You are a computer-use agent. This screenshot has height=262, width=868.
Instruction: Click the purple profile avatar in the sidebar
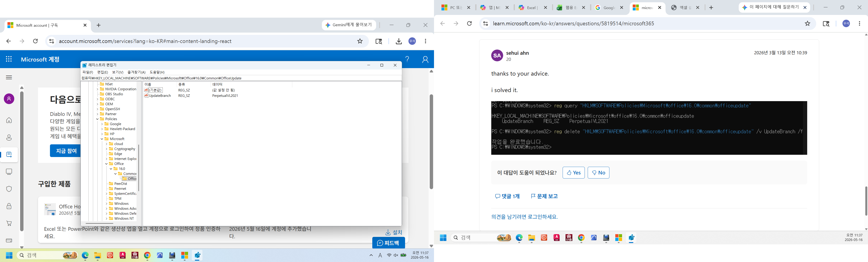point(9,99)
